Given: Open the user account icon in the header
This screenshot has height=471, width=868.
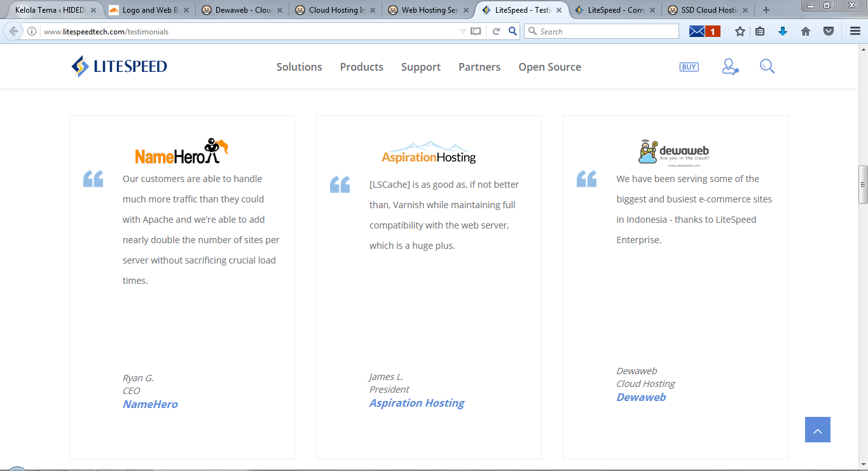Looking at the screenshot, I should pos(730,67).
